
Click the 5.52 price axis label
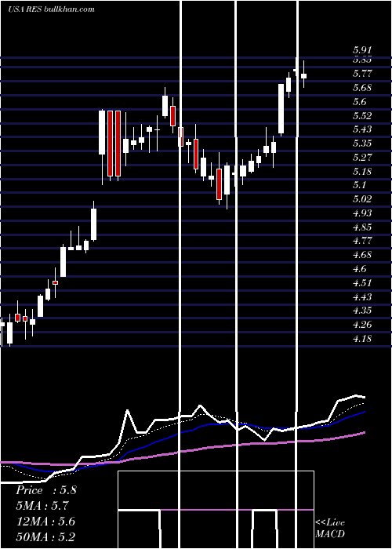(362, 116)
